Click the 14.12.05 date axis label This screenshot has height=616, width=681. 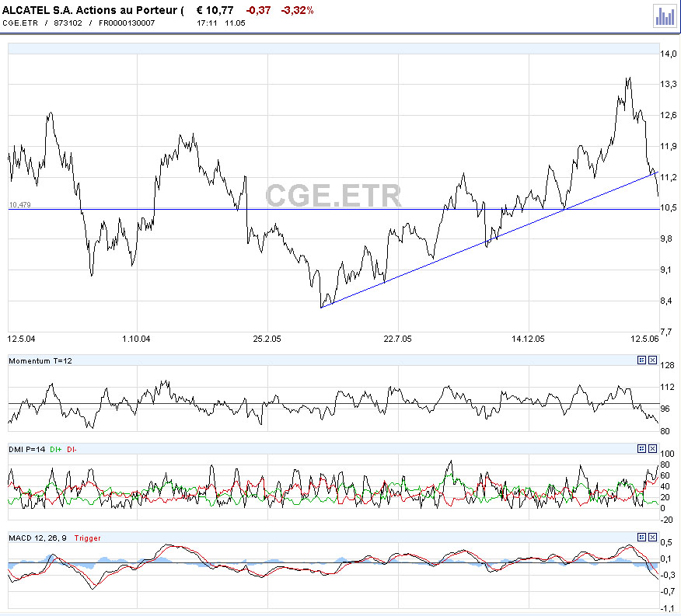[528, 339]
